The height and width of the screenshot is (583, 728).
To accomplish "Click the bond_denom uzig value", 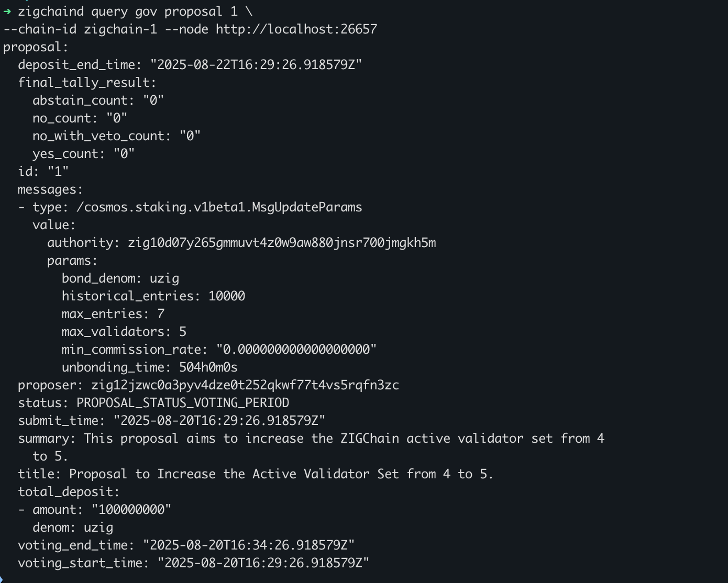I will tap(164, 278).
